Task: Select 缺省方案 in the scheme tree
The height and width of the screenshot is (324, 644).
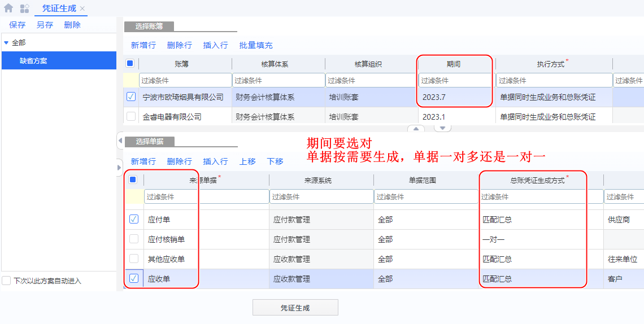Action: (x=34, y=61)
